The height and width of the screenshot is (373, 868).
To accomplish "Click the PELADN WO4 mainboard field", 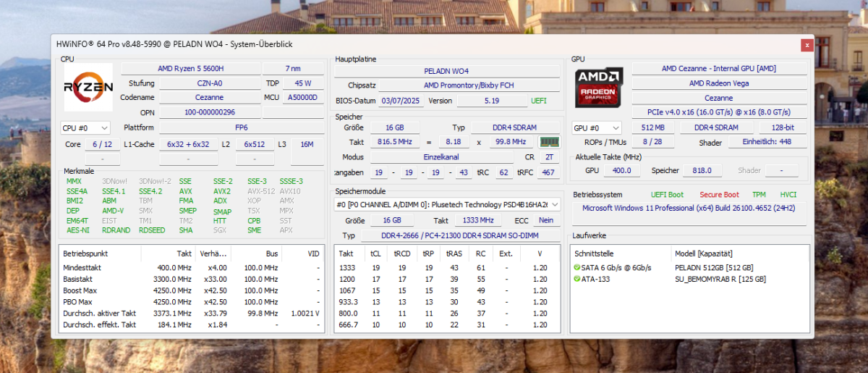I will click(446, 71).
